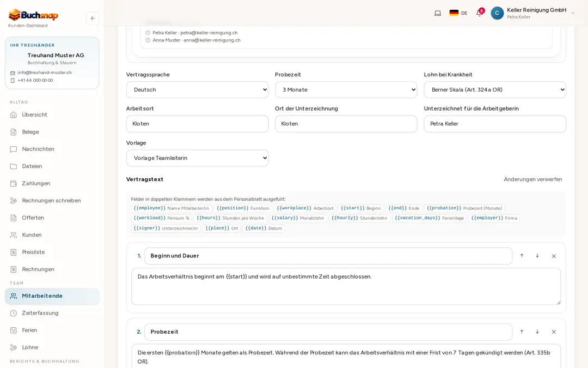Image resolution: width=588 pixels, height=368 pixels.
Task: Open Zeiterfassung in the sidebar
Action: coord(52,313)
